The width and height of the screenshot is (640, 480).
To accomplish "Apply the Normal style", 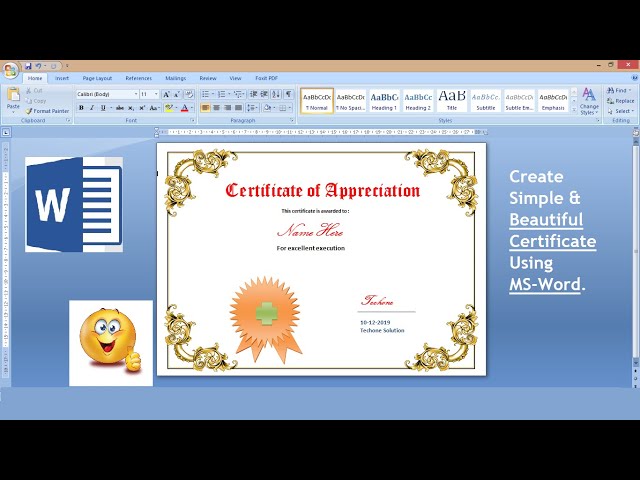I will (317, 101).
